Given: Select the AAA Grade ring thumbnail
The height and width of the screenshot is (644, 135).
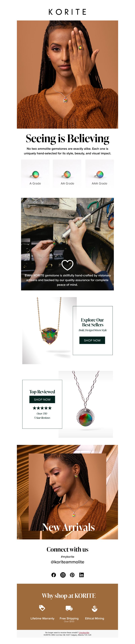Looking at the screenshot, I should (99, 174).
